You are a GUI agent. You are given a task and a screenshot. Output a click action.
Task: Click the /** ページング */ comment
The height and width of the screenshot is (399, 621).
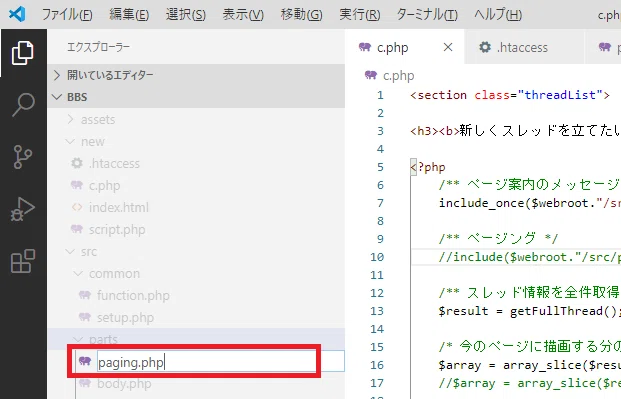pyautogui.click(x=498, y=239)
